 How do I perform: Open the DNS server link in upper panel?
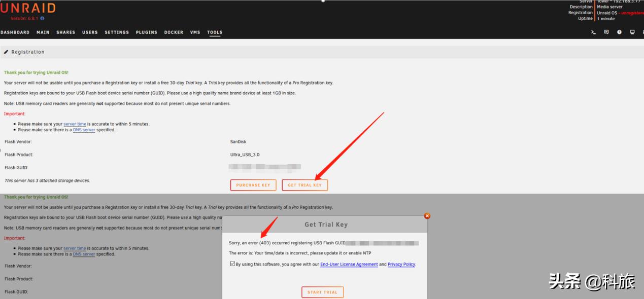coord(84,130)
